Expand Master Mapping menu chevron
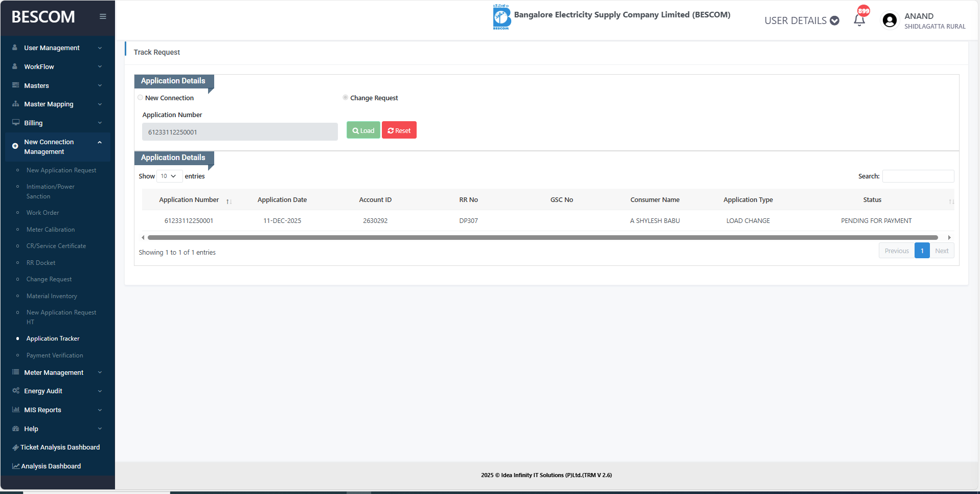Viewport: 980px width, 494px height. click(100, 104)
